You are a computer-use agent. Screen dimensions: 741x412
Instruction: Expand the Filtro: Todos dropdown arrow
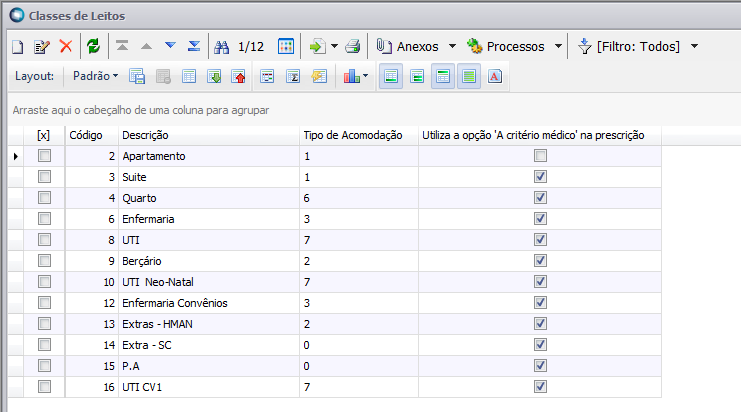pos(694,46)
